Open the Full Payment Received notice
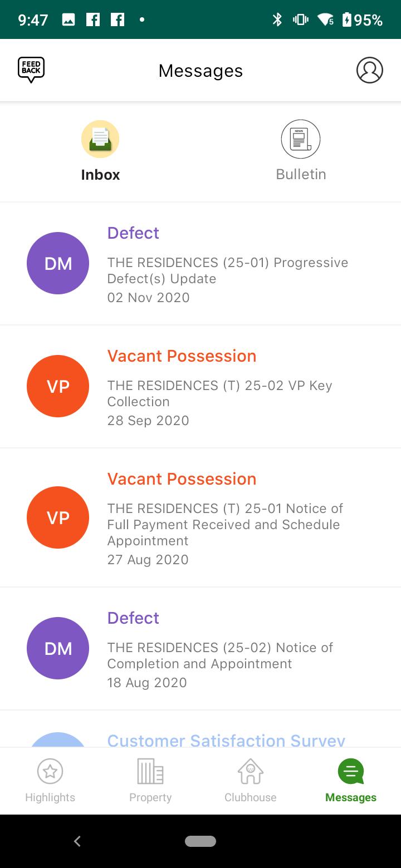Image resolution: width=401 pixels, height=868 pixels. coord(225,525)
